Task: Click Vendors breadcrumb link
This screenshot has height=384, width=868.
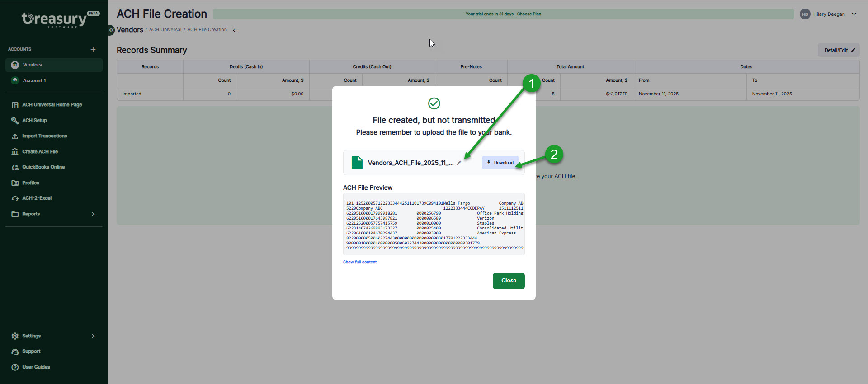Action: 130,30
